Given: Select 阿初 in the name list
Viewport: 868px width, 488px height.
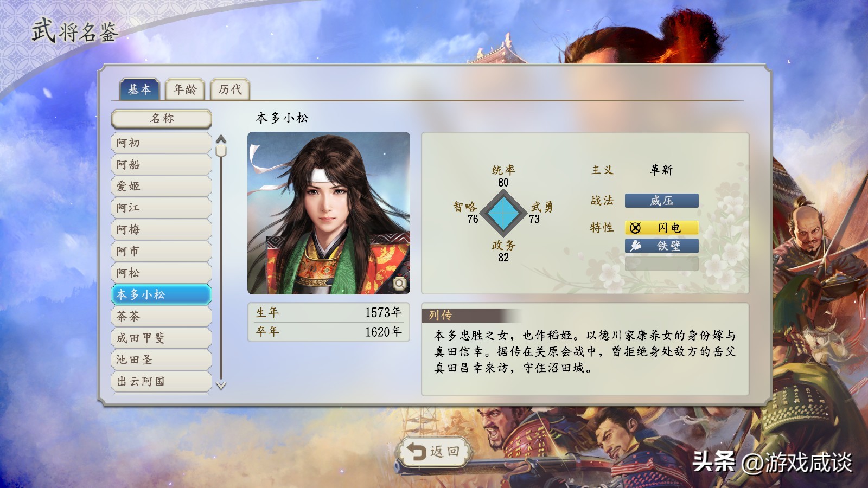Looking at the screenshot, I should (x=161, y=143).
